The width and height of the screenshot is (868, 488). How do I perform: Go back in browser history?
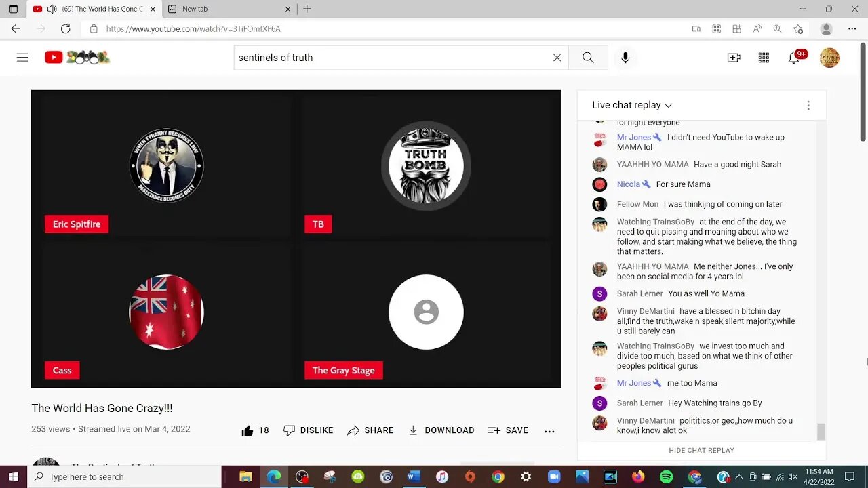[16, 28]
